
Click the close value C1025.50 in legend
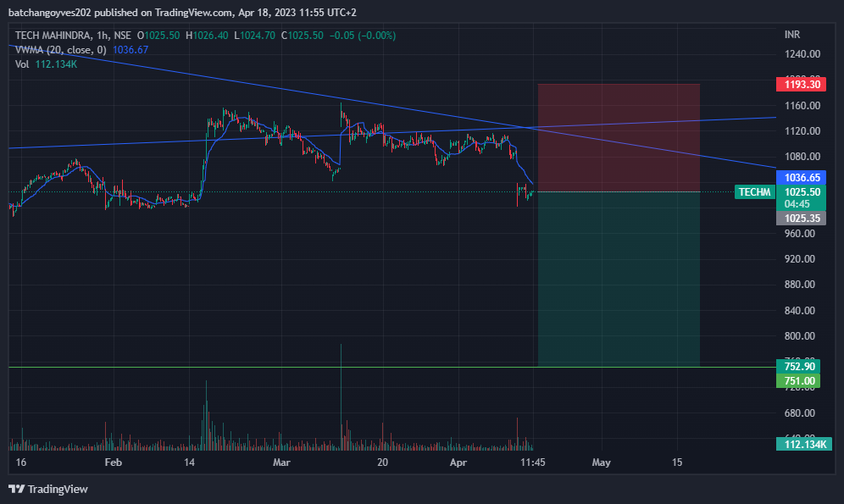click(303, 36)
